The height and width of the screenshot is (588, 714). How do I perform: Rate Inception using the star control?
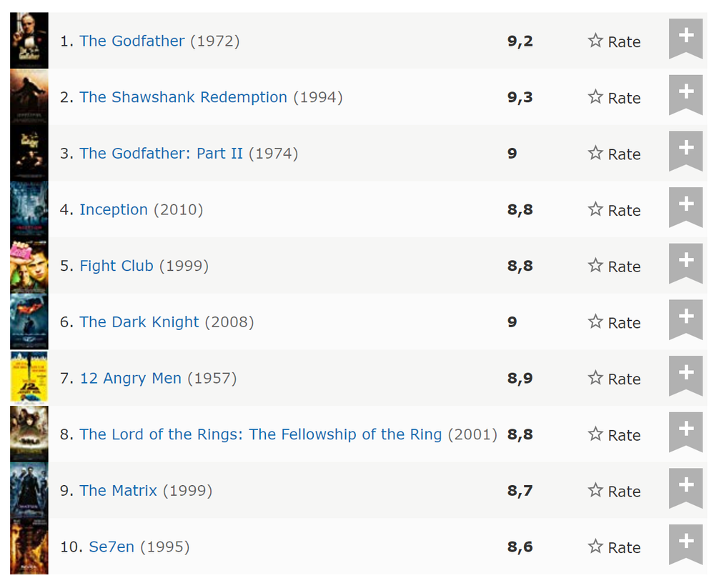(614, 209)
